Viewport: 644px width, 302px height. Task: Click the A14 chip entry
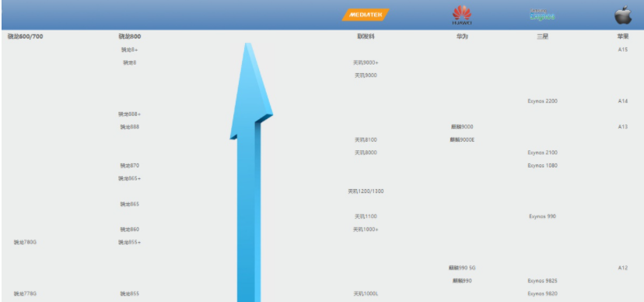pyautogui.click(x=623, y=101)
